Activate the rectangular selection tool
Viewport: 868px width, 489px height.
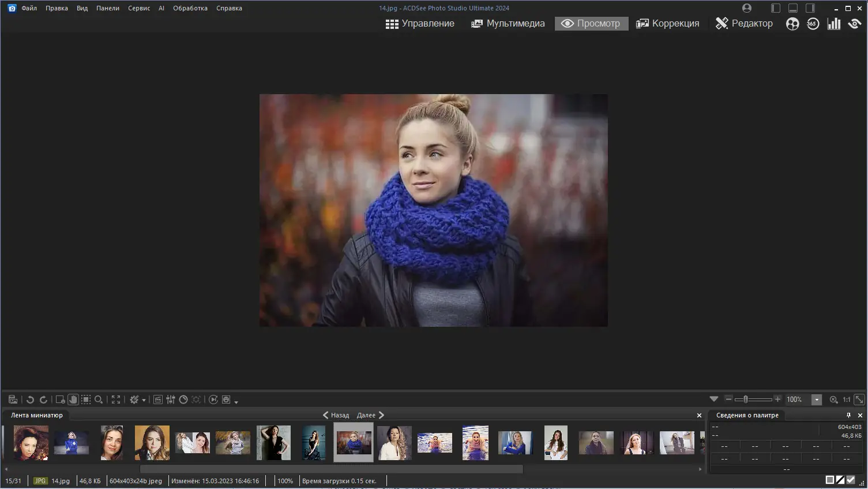[86, 400]
